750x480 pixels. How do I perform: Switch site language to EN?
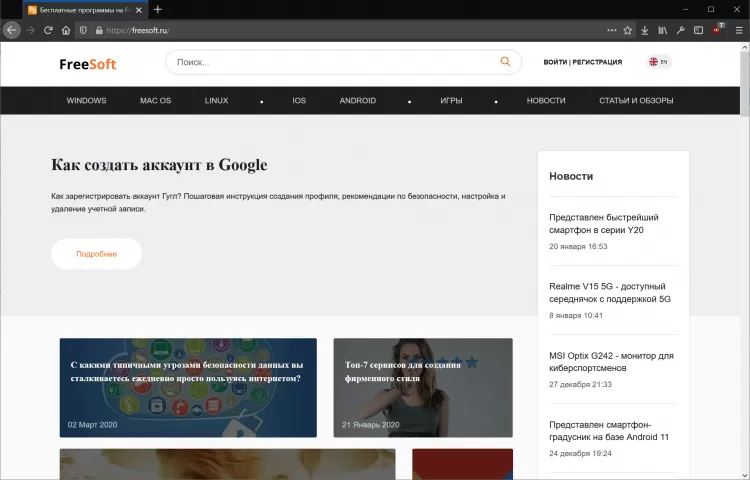tap(659, 62)
